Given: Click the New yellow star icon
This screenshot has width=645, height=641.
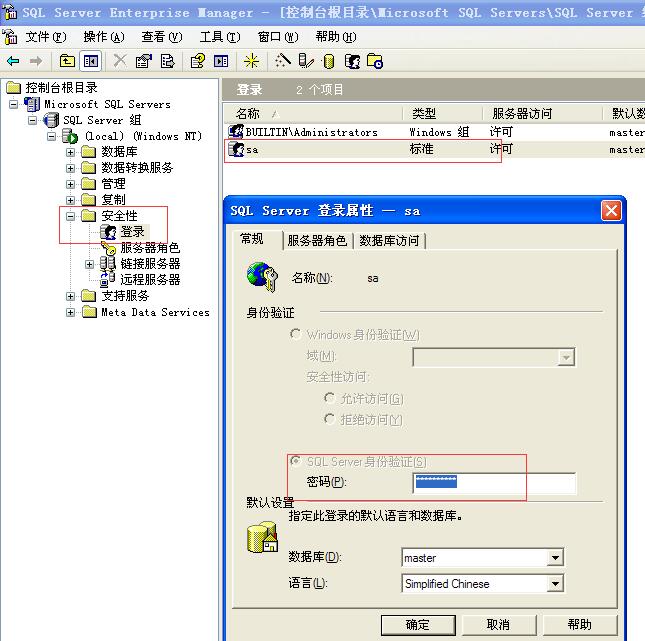Looking at the screenshot, I should pos(251,61).
